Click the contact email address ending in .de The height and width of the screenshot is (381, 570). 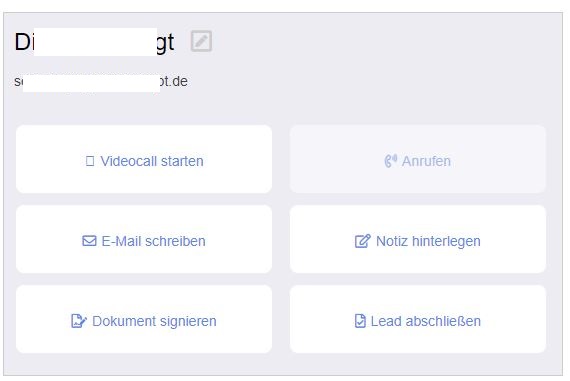(x=101, y=81)
